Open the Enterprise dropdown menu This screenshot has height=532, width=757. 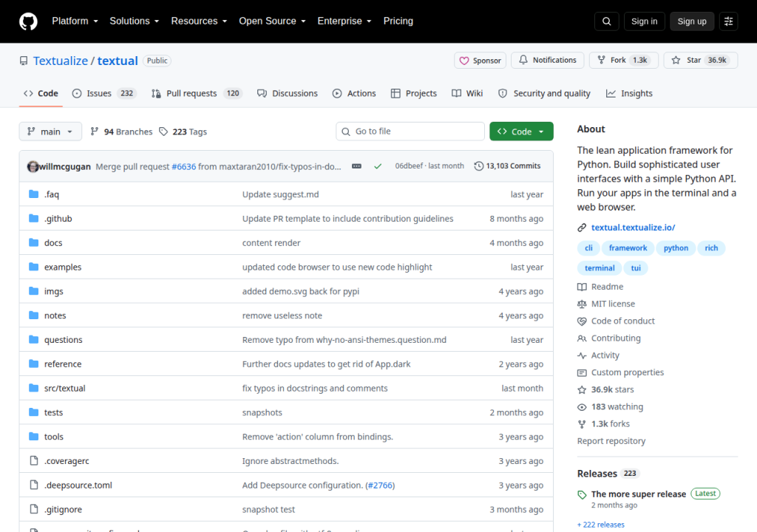344,21
